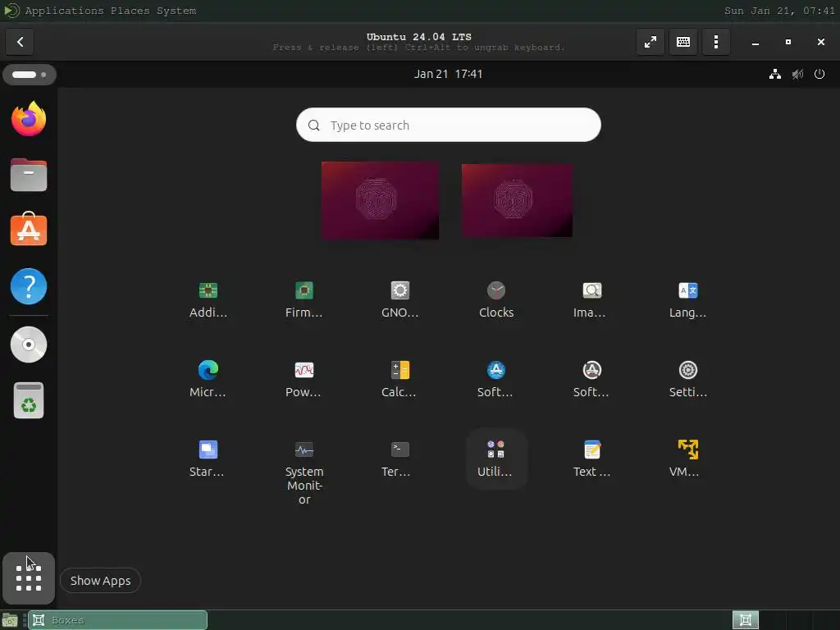
Task: Click the disc drive icon in the dock
Action: coord(29,345)
